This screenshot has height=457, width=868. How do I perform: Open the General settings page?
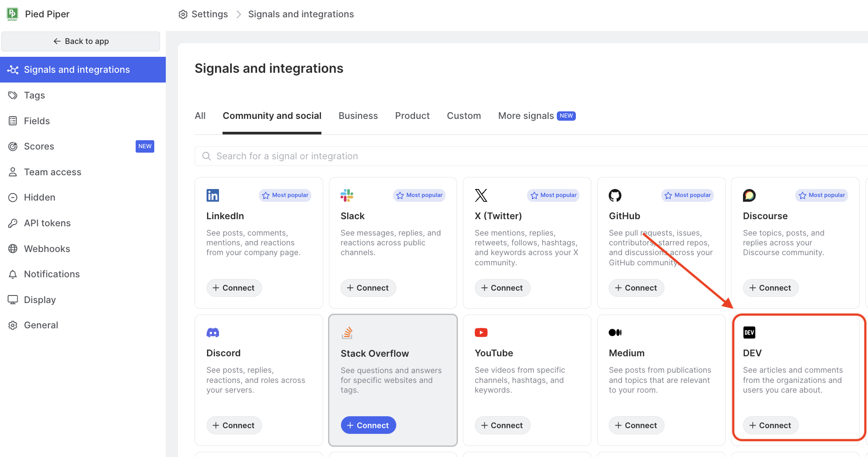(x=83, y=325)
